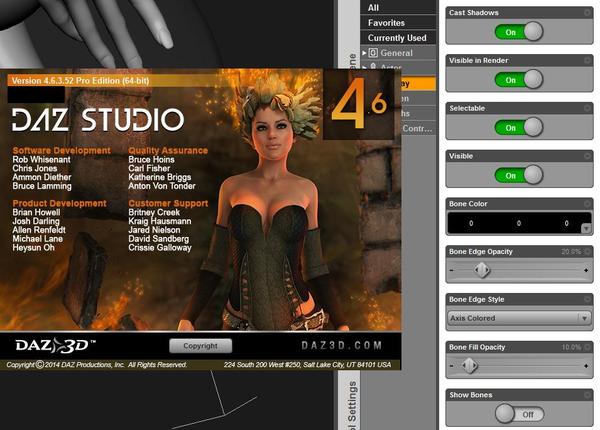Open the DAZ3D.COM link
The image size is (600, 430).
(x=342, y=345)
